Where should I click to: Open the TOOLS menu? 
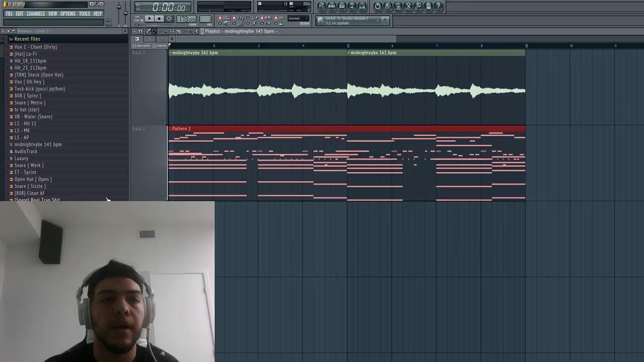click(85, 14)
